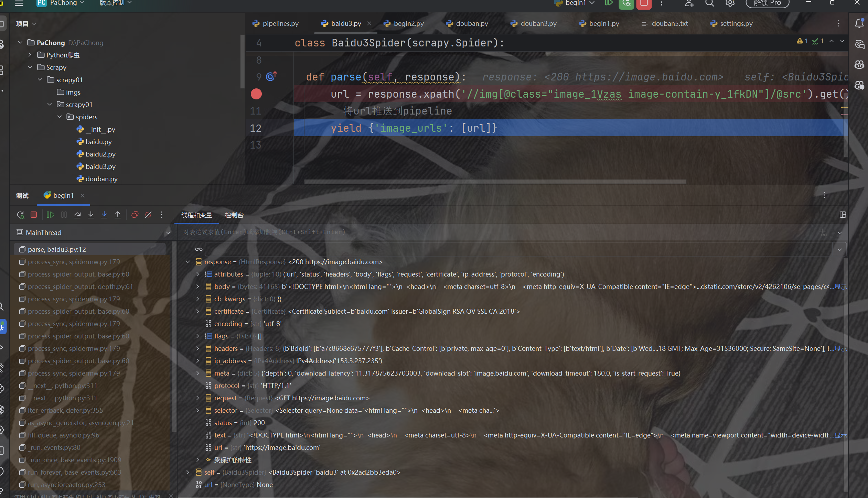Click the Step Over button
Screen dimensions: 868x498
pyautogui.click(x=77, y=215)
